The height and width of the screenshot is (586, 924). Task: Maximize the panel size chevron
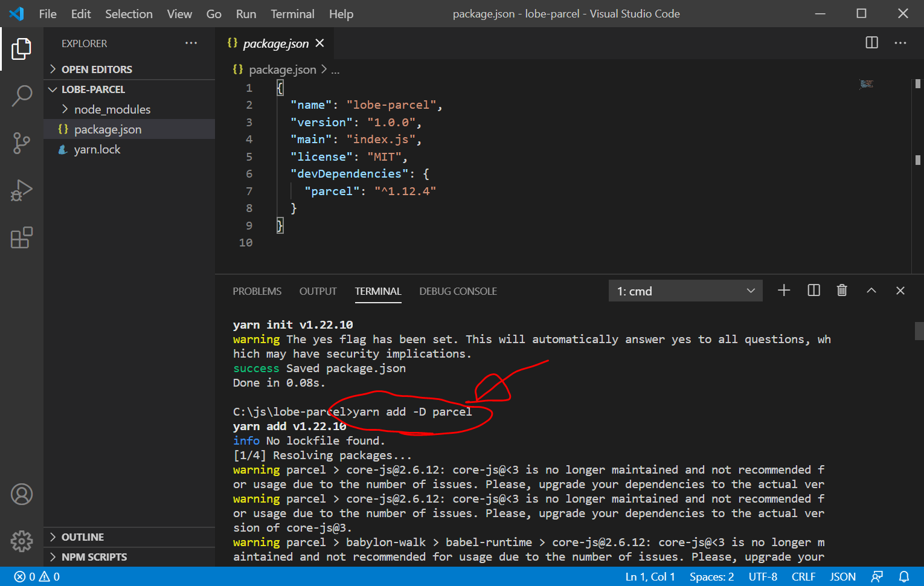[871, 291]
